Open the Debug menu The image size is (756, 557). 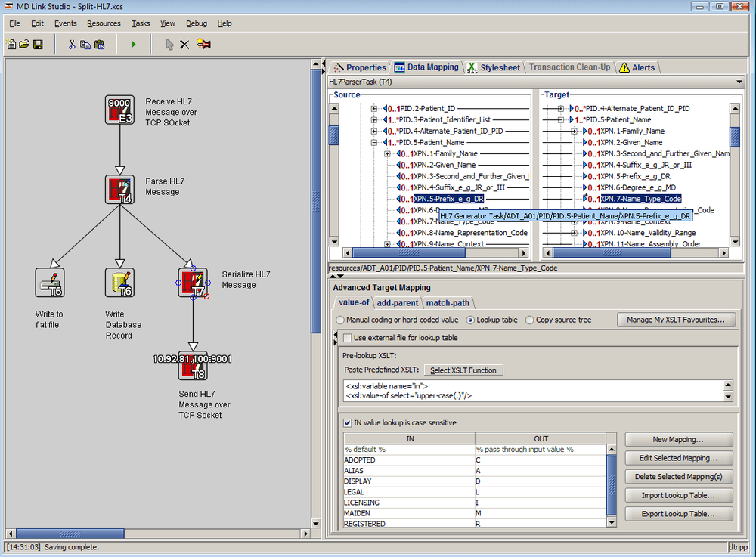click(197, 23)
